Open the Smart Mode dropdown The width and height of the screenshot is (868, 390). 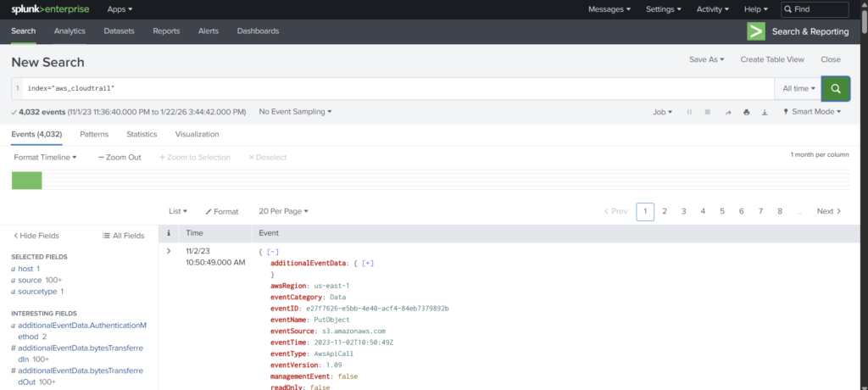(x=811, y=112)
